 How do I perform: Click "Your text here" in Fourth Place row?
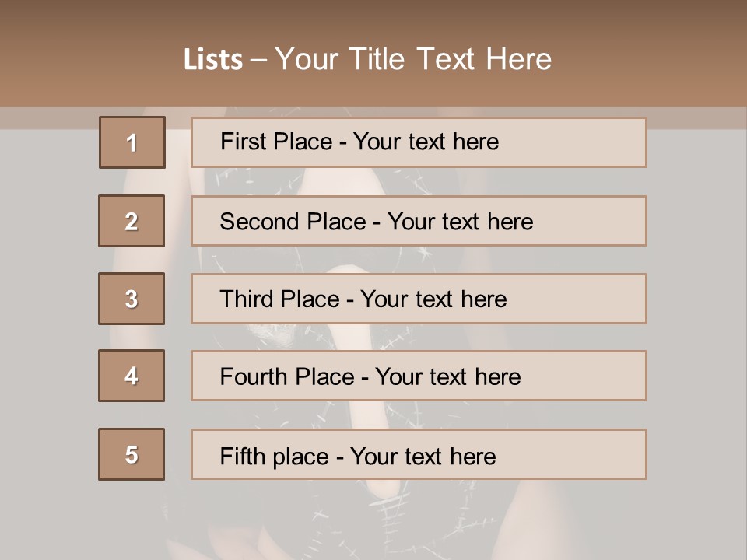point(447,377)
